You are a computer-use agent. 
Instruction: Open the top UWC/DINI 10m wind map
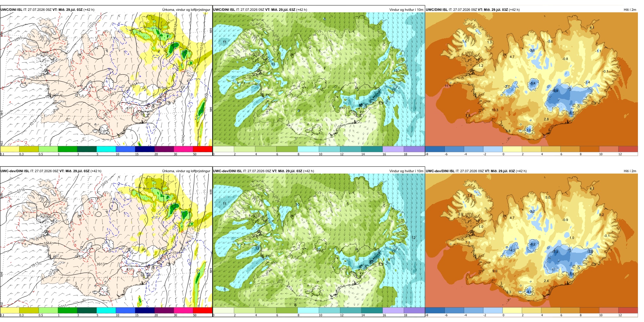pyautogui.click(x=319, y=79)
